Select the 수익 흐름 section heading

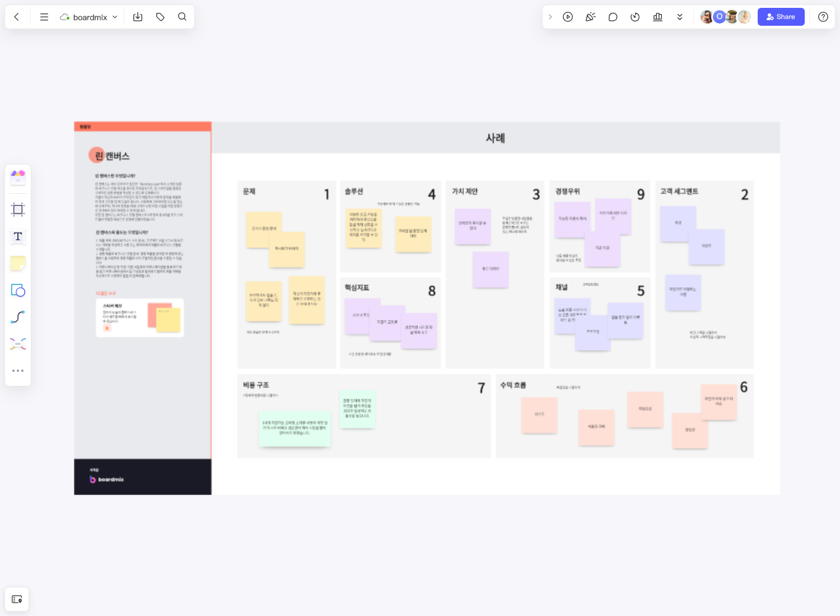tap(513, 385)
